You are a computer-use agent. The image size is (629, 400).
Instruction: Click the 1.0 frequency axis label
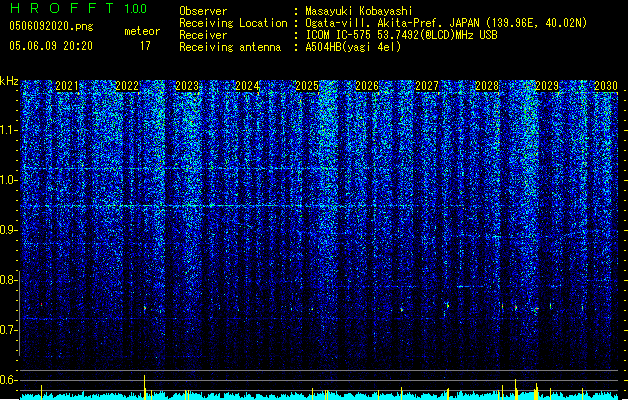(9, 180)
